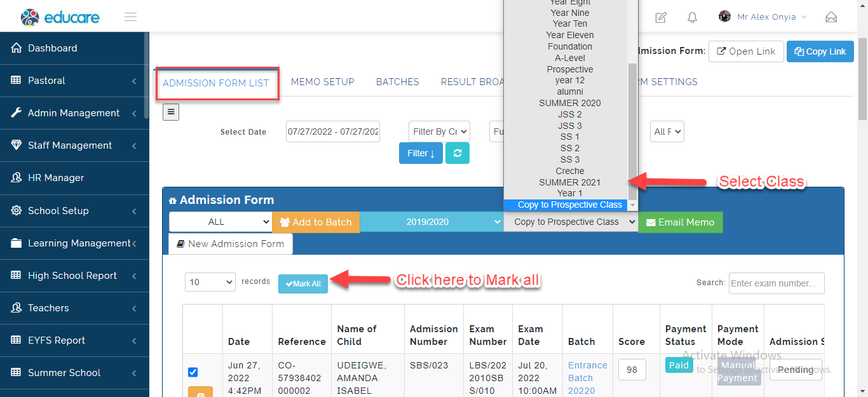
Task: Click the exam number search field
Action: tap(776, 283)
